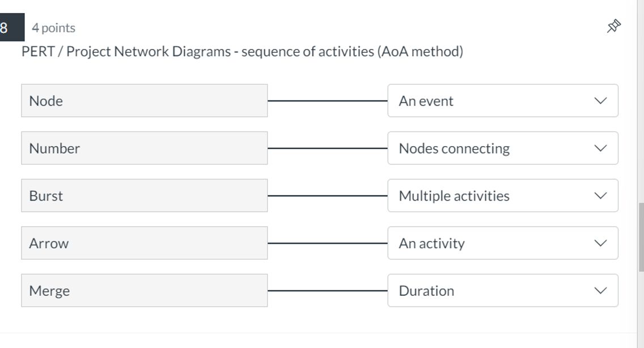Image resolution: width=644 pixels, height=348 pixels.
Task: Select the 'Arrow' term box
Action: point(144,243)
